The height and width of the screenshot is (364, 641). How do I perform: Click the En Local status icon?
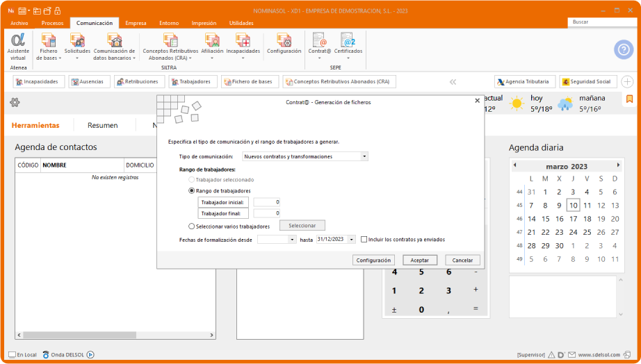click(x=13, y=354)
